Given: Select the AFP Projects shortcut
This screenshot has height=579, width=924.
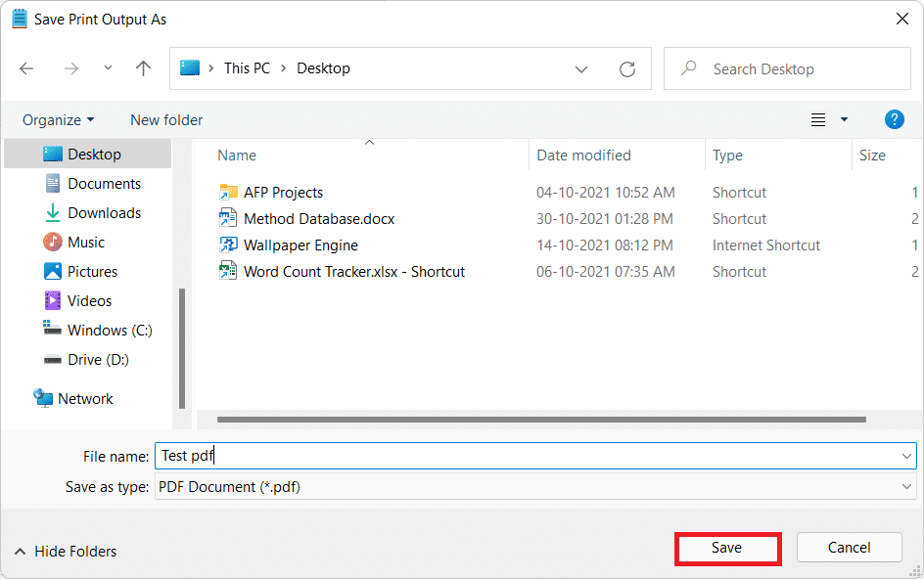Looking at the screenshot, I should coord(284,193).
